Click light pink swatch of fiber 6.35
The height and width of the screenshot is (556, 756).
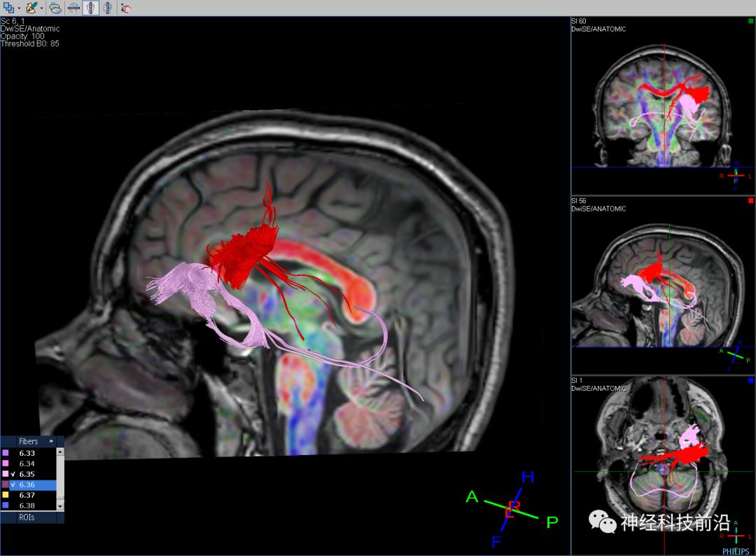(6, 474)
